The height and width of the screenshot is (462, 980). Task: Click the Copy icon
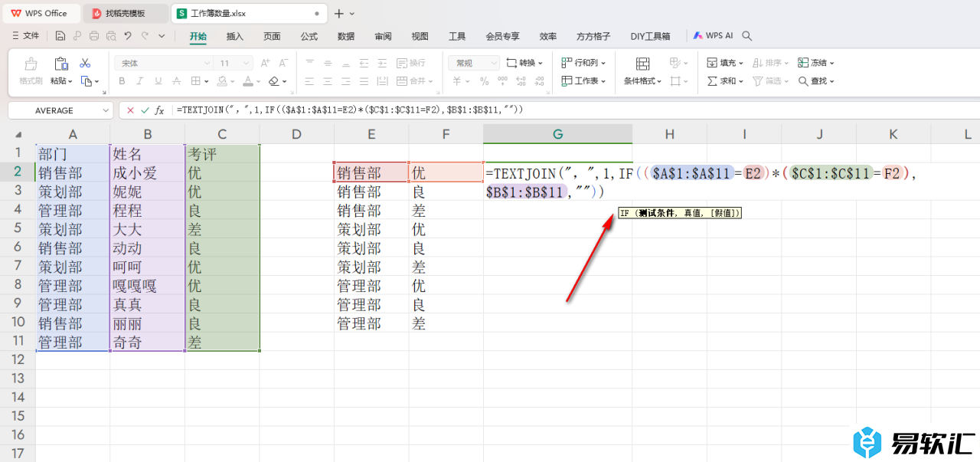87,81
